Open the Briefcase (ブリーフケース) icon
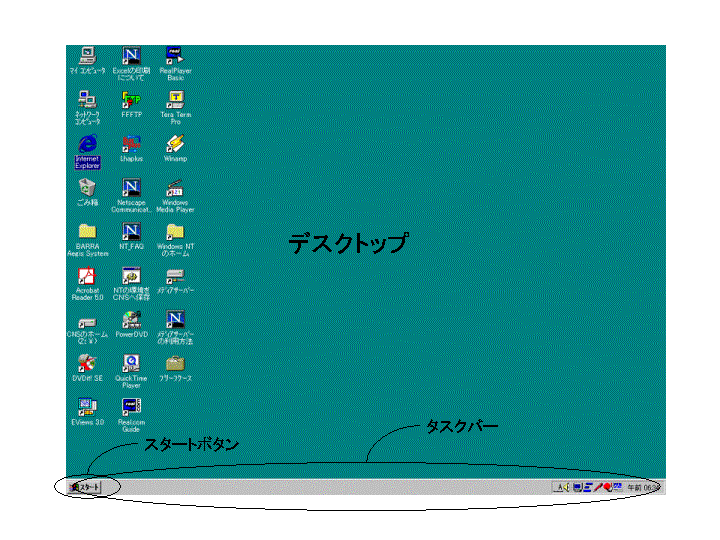Viewport: 720px width, 540px height. tap(175, 363)
